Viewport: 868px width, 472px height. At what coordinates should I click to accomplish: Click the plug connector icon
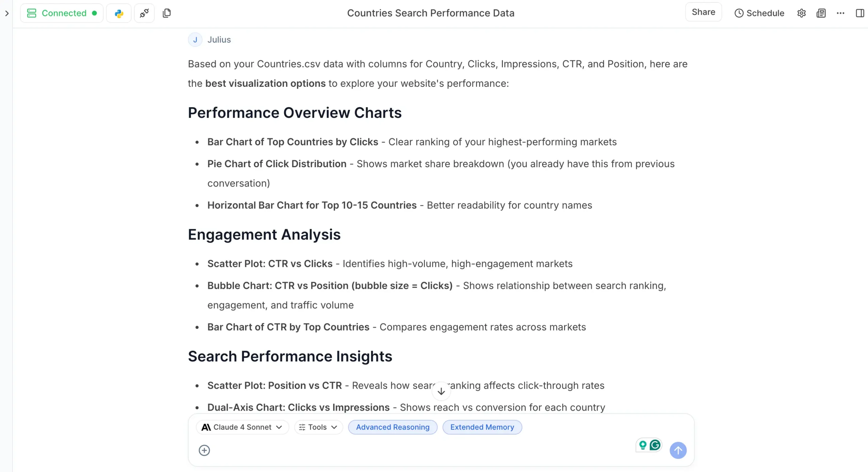tap(144, 13)
